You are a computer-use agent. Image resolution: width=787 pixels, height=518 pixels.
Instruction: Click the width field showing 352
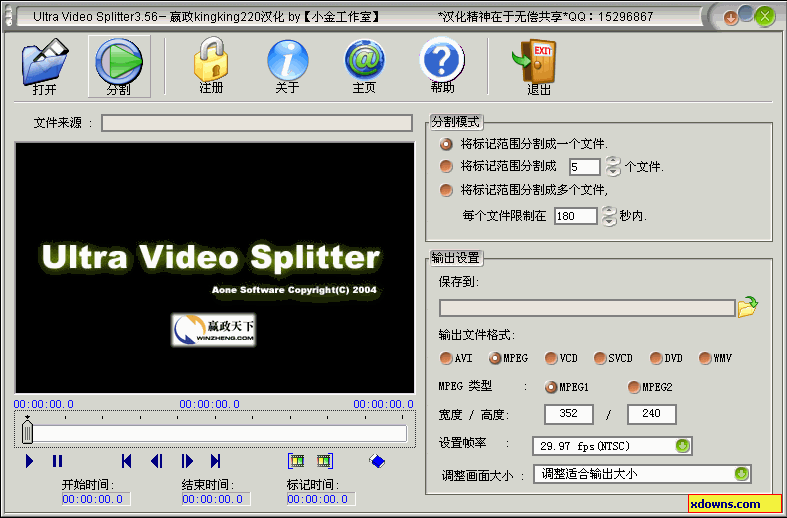(569, 414)
